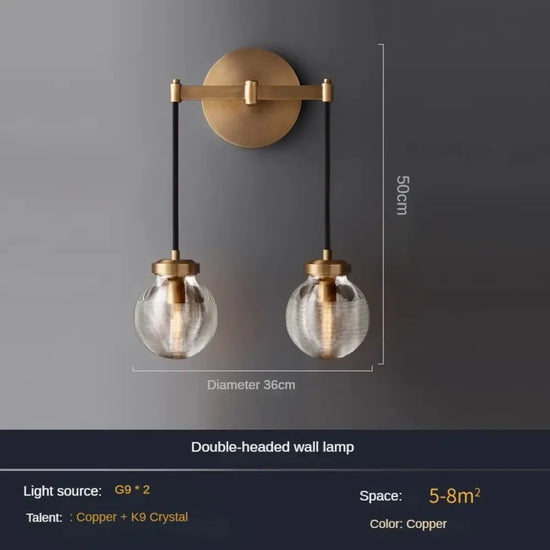The height and width of the screenshot is (550, 550).
Task: Click the right black hanging rod
Action: pyautogui.click(x=327, y=176)
